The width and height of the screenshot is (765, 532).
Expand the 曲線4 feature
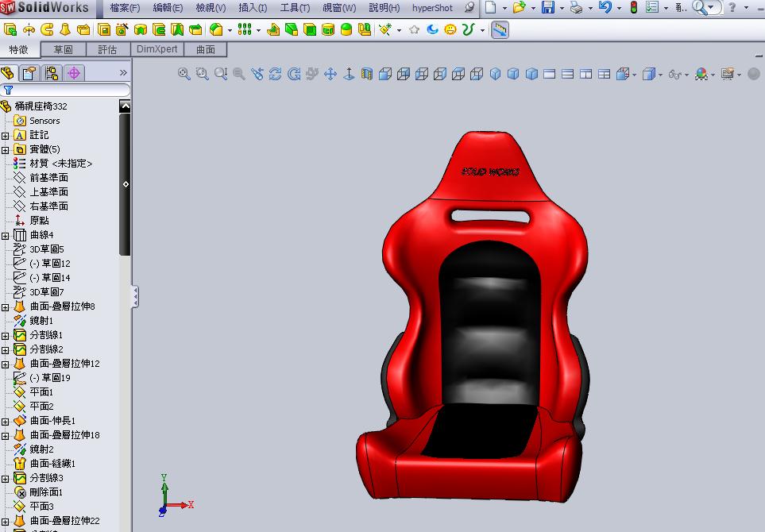[x=5, y=236]
